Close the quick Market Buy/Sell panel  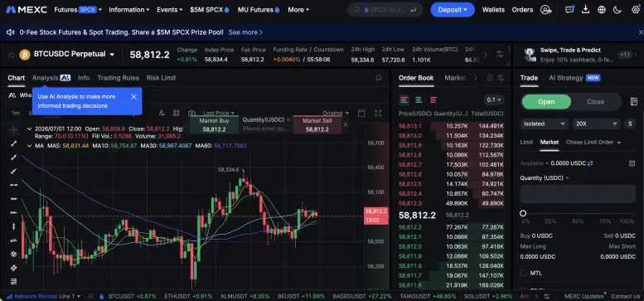[346, 125]
